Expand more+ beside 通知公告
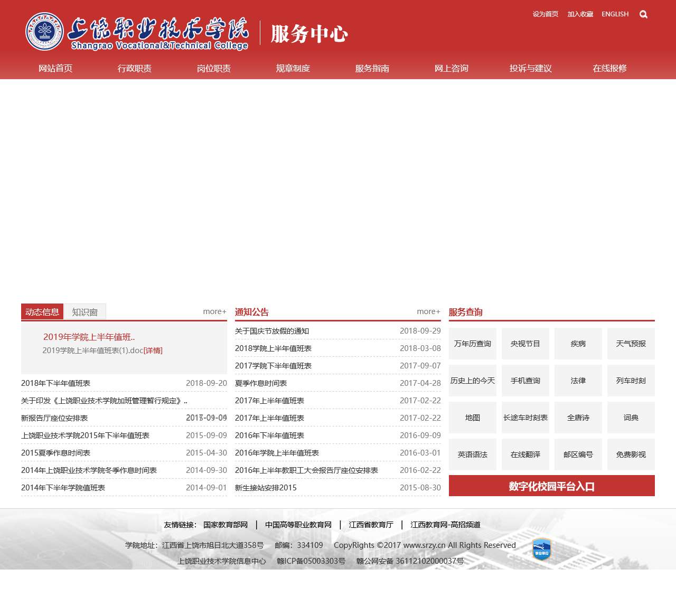 (x=428, y=311)
